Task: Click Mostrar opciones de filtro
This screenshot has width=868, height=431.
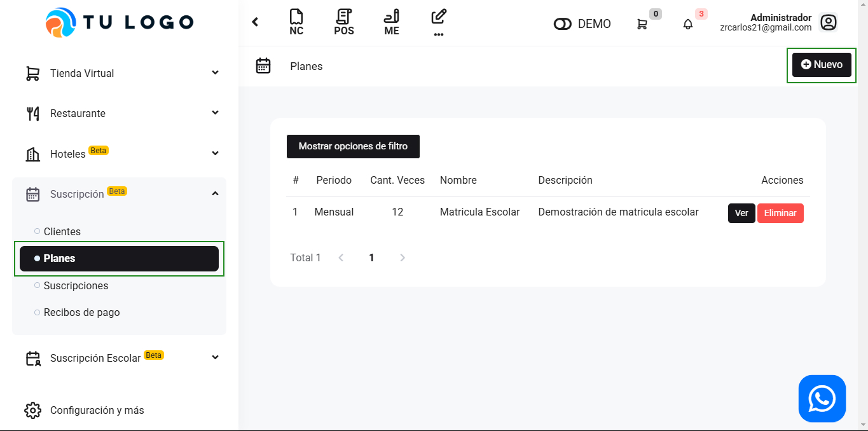Action: (353, 146)
